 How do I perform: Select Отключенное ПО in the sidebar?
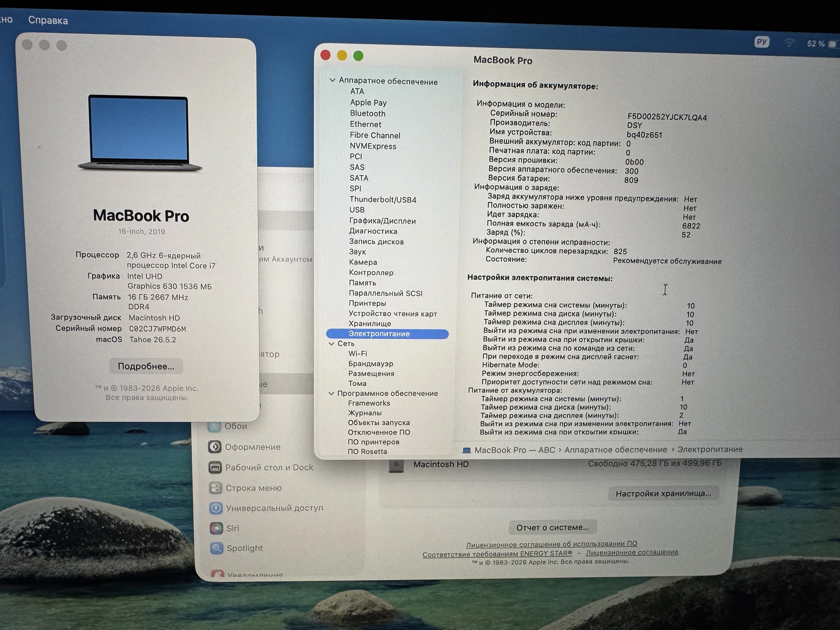click(379, 432)
